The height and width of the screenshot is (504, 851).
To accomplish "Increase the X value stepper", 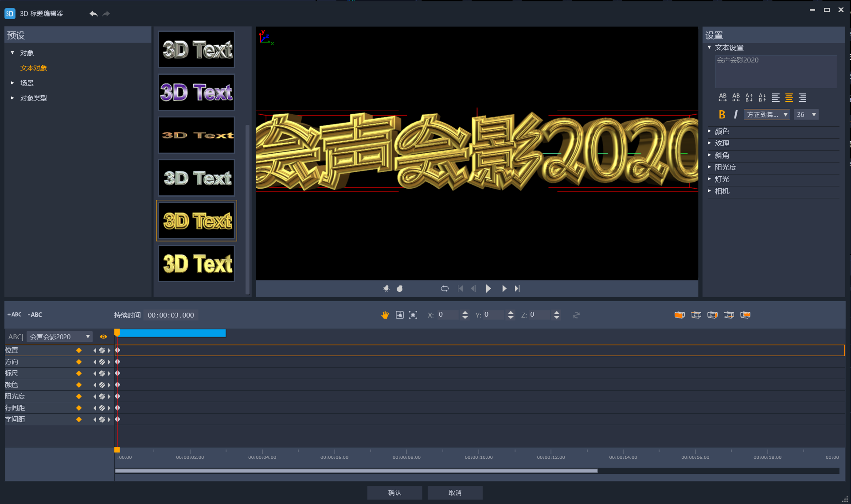I will 465,312.
